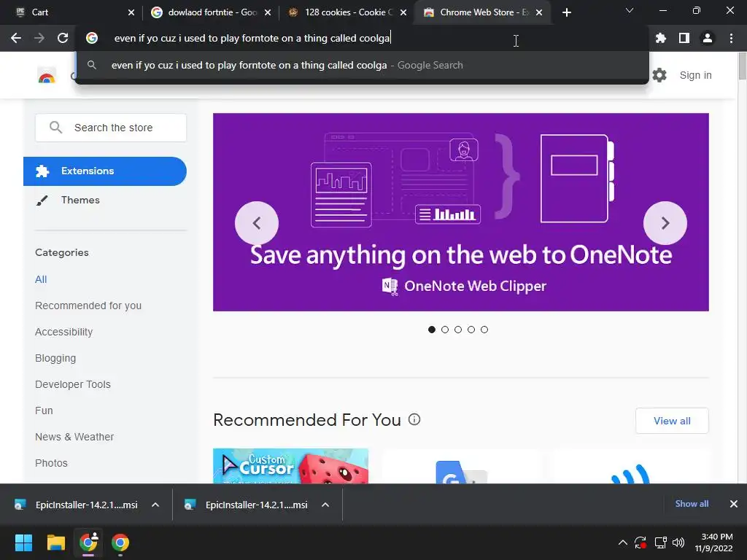Click the Search the store field
Image resolution: width=747 pixels, height=560 pixels.
tap(111, 128)
